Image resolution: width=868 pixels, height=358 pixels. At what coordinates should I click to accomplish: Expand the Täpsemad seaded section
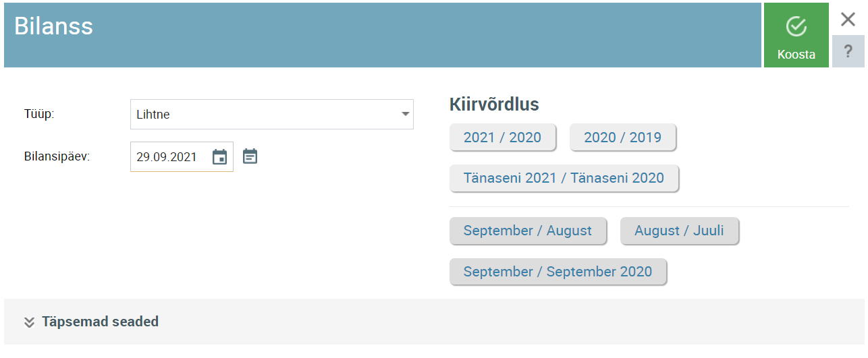[x=100, y=322]
